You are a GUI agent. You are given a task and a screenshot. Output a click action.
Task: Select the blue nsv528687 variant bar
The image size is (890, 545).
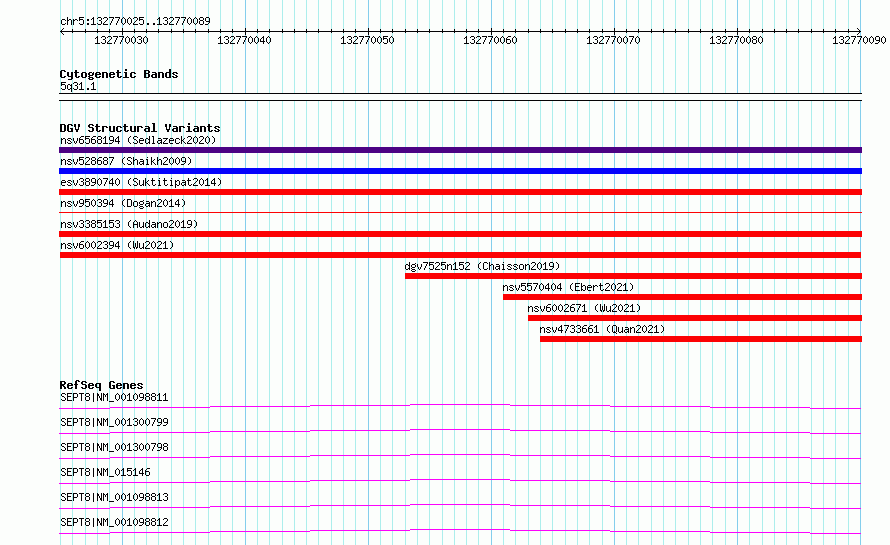(460, 171)
